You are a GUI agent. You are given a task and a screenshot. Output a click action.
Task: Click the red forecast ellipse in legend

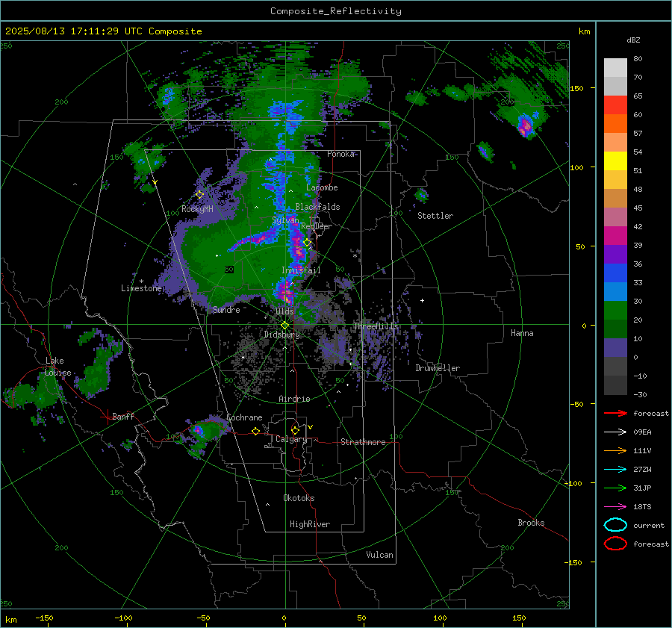(x=615, y=544)
